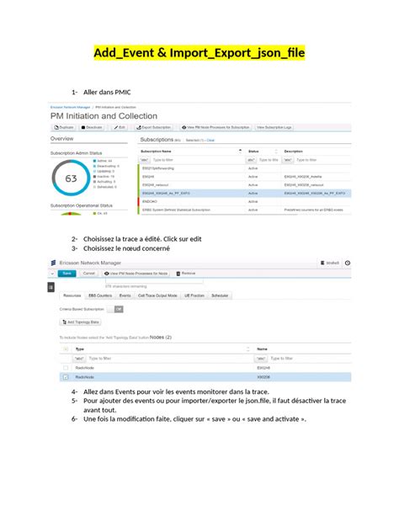Switch to the Events tab
Screen dimensions: 399x532
pyautogui.click(x=125, y=295)
